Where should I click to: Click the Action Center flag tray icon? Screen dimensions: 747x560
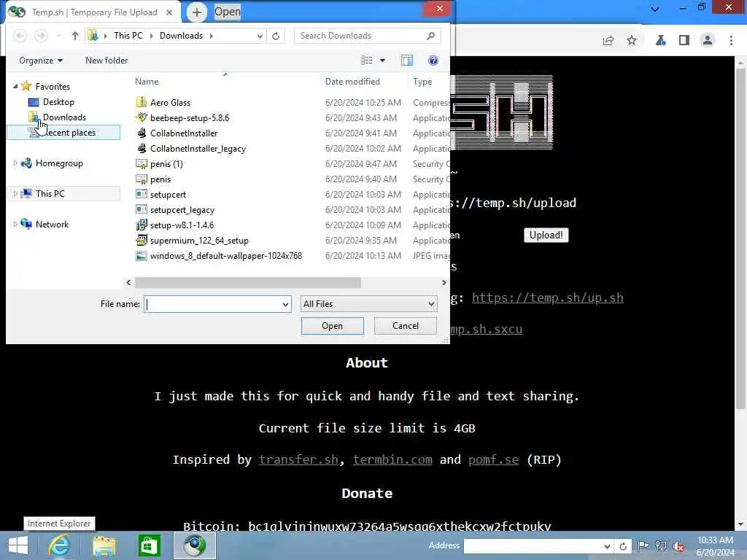[643, 545]
